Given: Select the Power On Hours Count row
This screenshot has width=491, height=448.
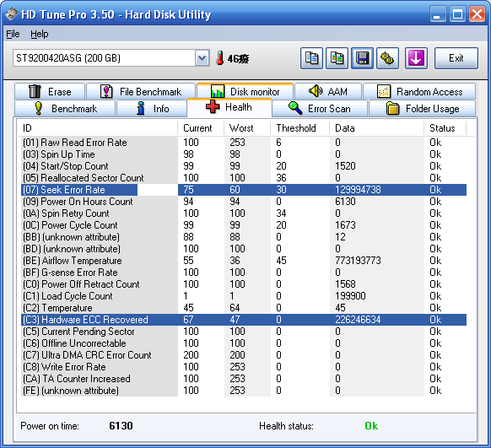Looking at the screenshot, I should 244,202.
